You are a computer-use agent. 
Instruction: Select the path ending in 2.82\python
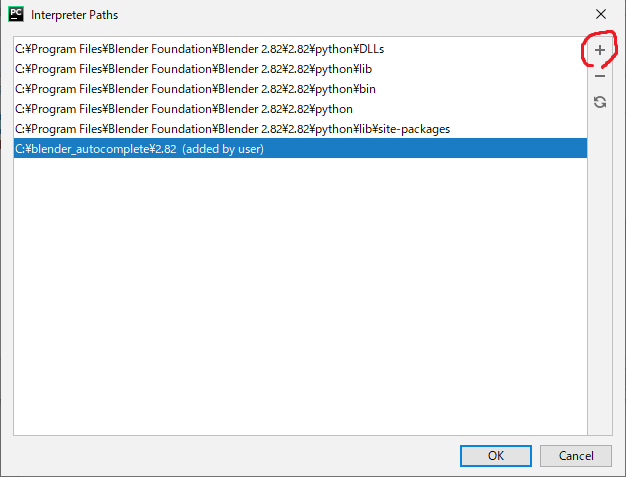(300, 109)
